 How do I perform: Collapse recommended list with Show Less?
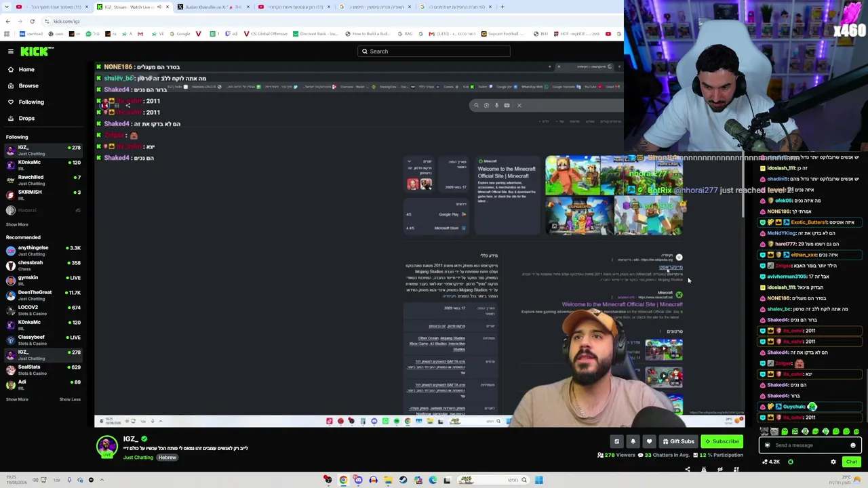(70, 399)
